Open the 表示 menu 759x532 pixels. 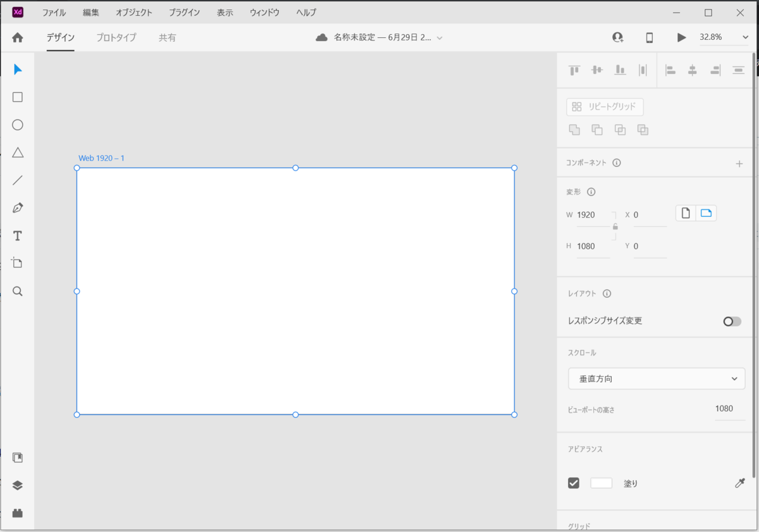(225, 12)
